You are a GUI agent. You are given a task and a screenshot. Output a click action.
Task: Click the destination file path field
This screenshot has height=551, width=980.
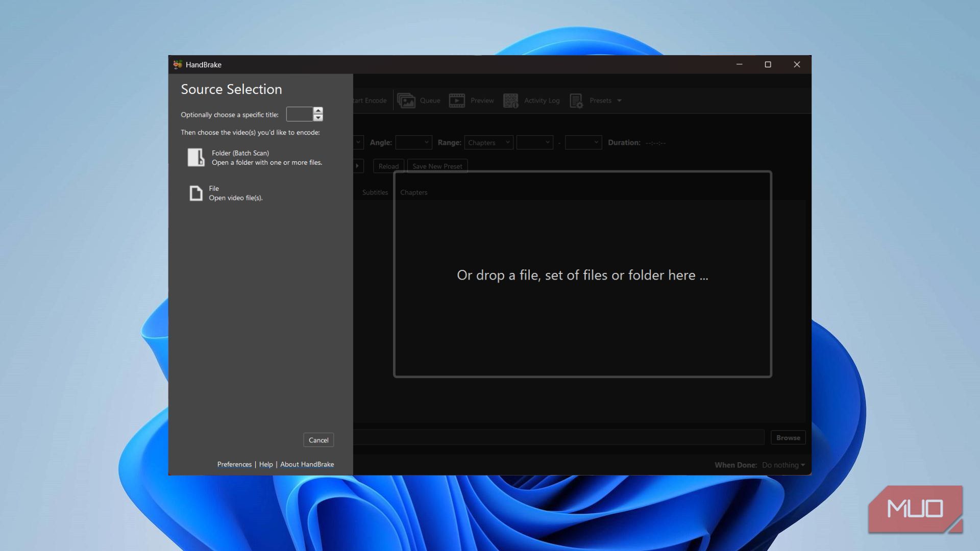[x=559, y=437]
